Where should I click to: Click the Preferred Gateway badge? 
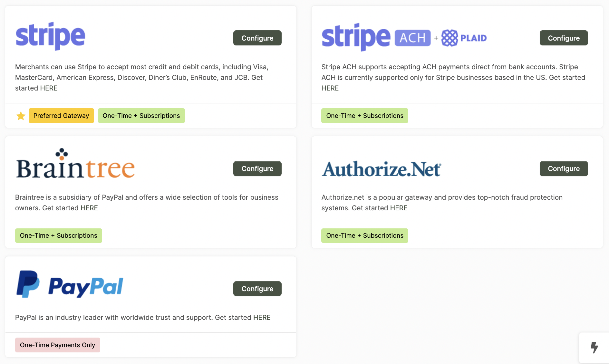point(61,116)
